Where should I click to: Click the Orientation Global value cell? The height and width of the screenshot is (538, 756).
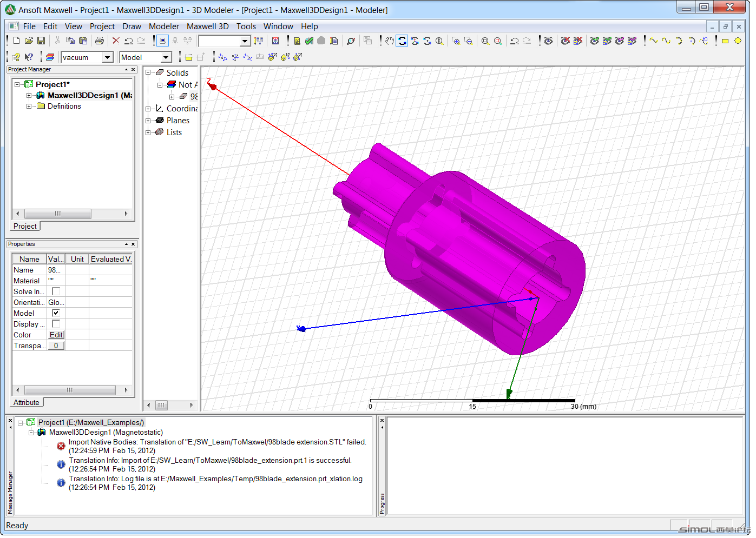56,302
